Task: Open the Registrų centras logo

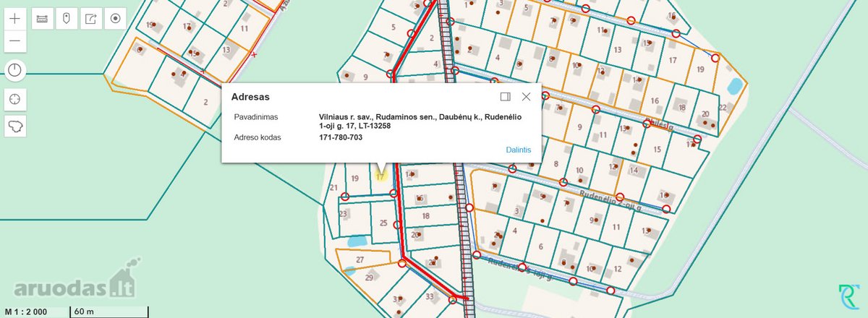Action: [x=848, y=298]
